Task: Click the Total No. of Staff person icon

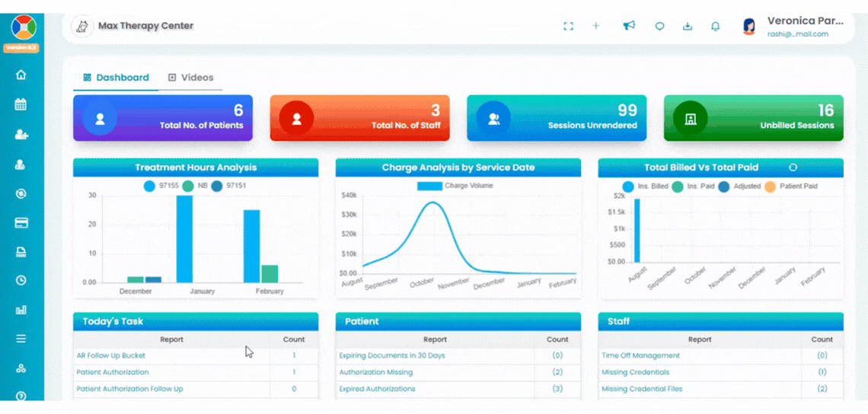Action: pos(296,119)
